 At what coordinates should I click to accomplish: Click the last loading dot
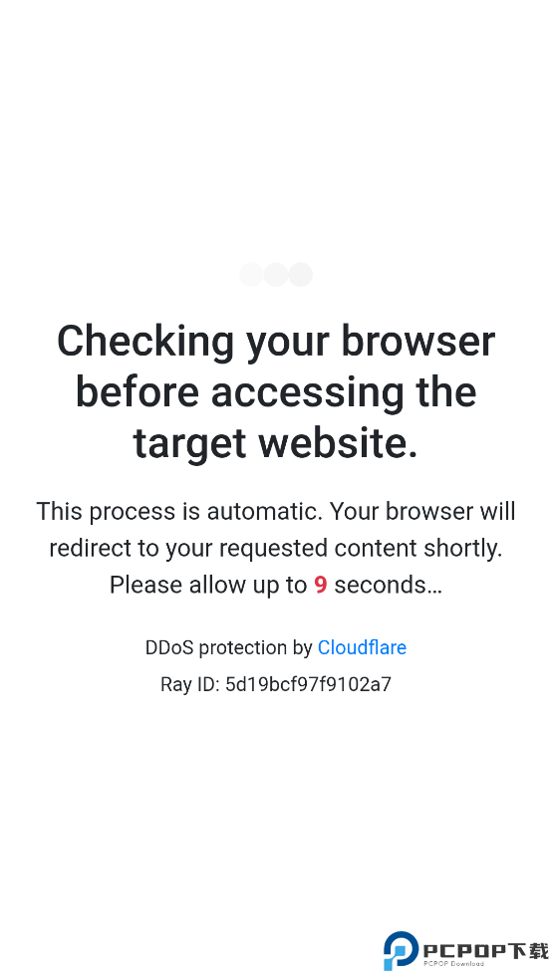(300, 274)
